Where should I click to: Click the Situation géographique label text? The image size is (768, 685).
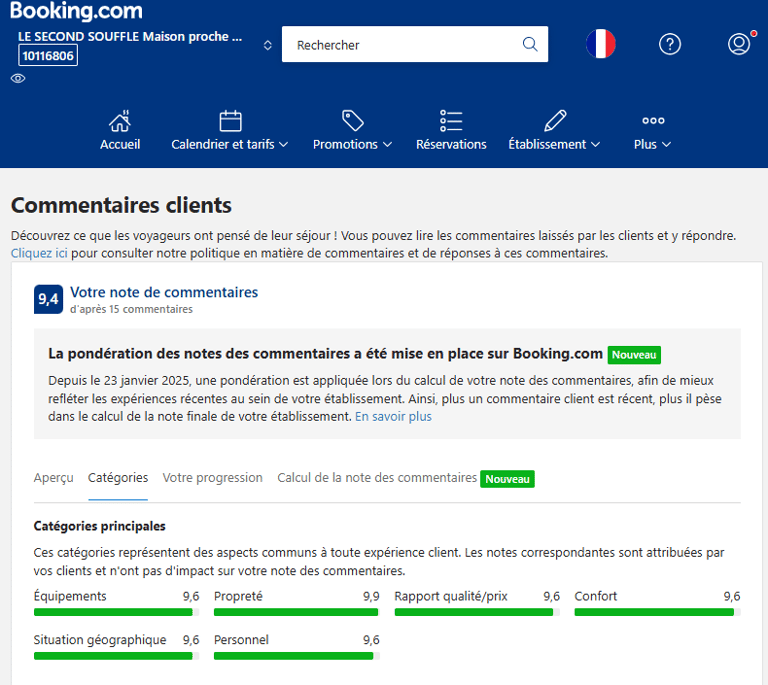click(100, 640)
